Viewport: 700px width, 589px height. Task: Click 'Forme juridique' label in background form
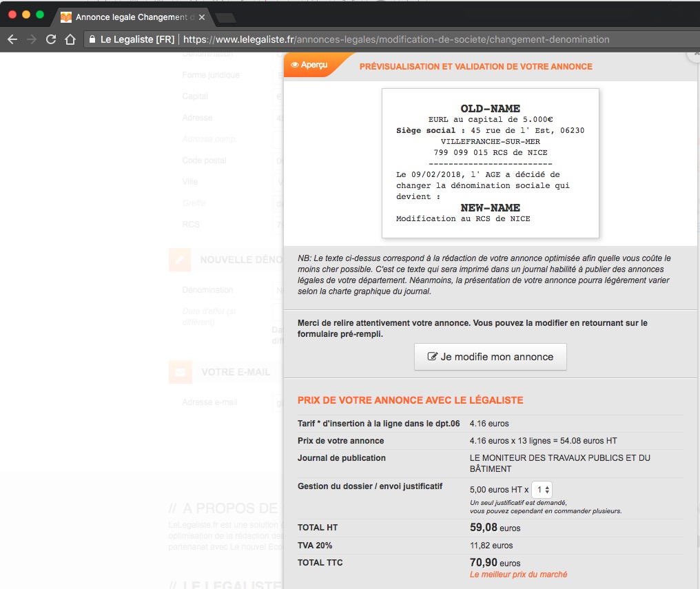tap(211, 75)
